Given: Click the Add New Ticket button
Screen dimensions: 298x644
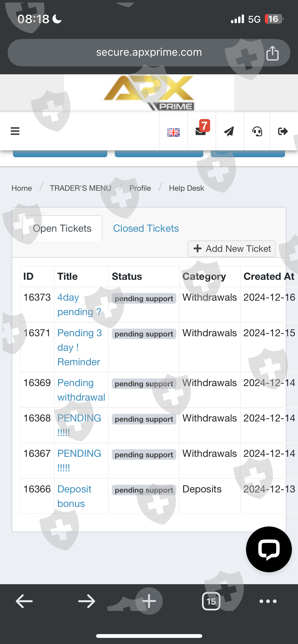Looking at the screenshot, I should click(x=232, y=248).
